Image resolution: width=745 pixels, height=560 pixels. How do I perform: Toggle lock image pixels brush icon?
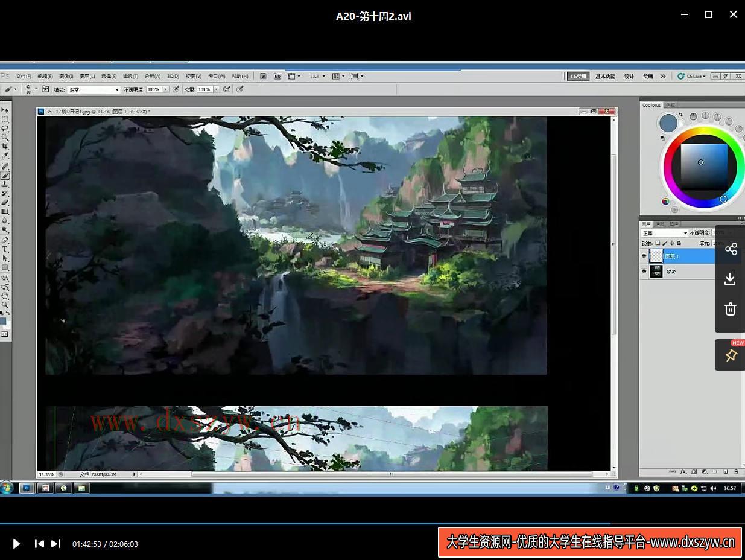[x=665, y=243]
